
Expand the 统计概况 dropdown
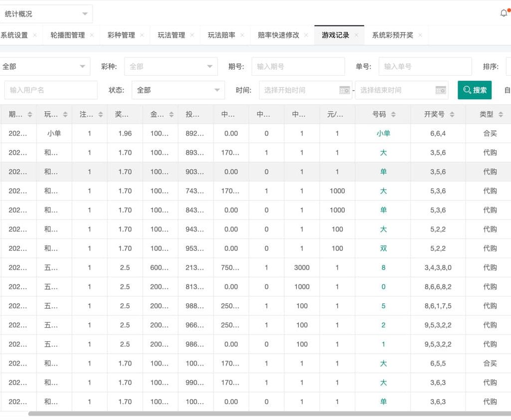[x=84, y=14]
